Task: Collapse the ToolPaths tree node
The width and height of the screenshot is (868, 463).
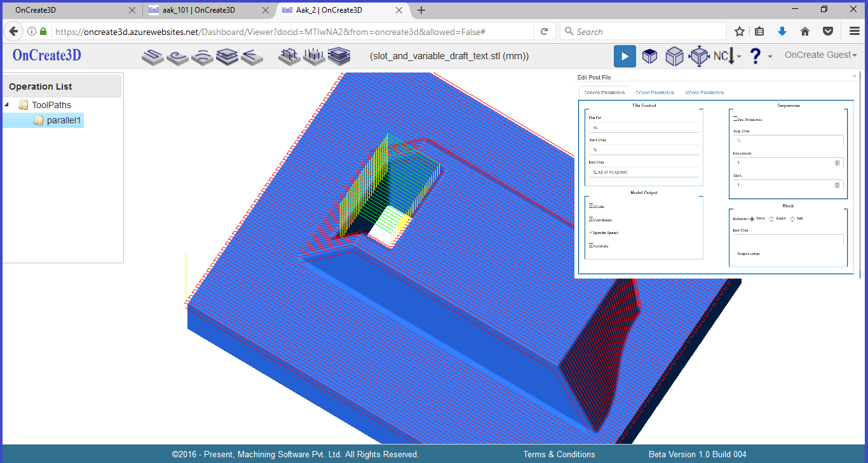Action: point(7,105)
